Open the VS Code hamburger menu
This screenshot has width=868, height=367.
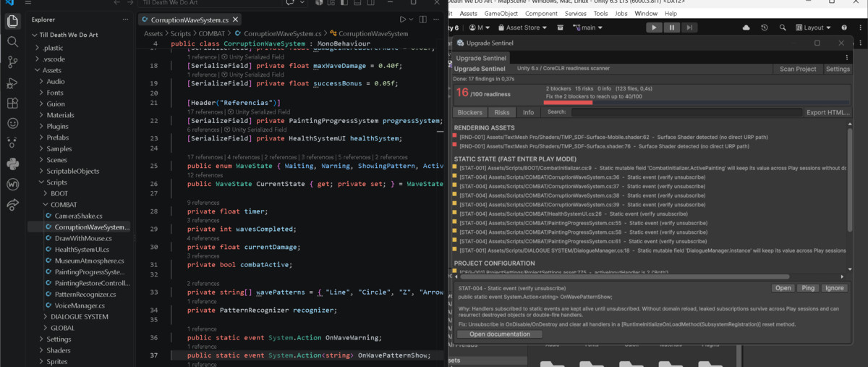point(27,4)
